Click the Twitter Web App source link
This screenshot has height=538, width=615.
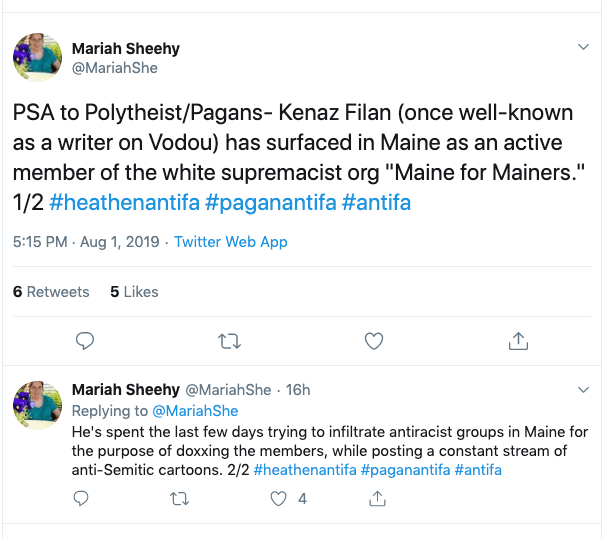click(231, 242)
